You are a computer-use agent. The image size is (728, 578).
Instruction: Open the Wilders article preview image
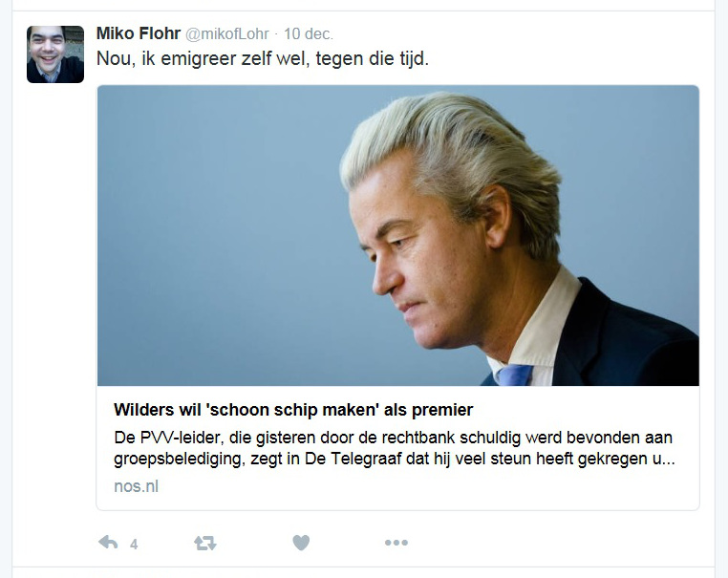[x=397, y=235]
